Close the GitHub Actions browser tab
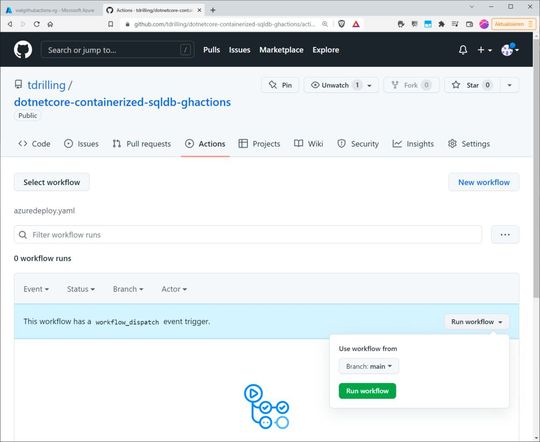540x442 pixels. pos(199,10)
